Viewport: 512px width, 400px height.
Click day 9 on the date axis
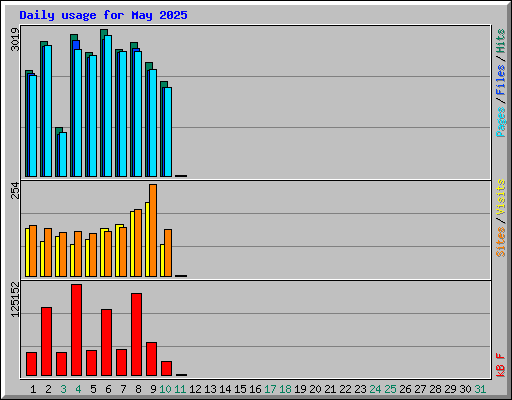153,389
